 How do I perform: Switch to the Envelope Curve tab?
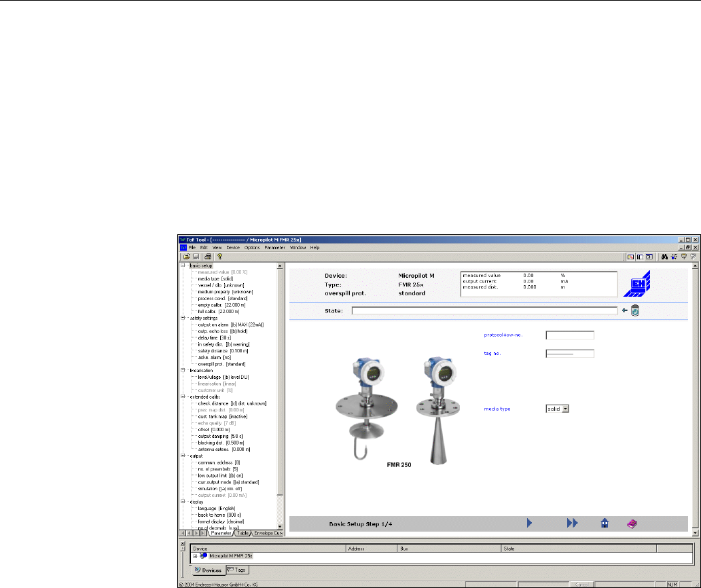268,533
